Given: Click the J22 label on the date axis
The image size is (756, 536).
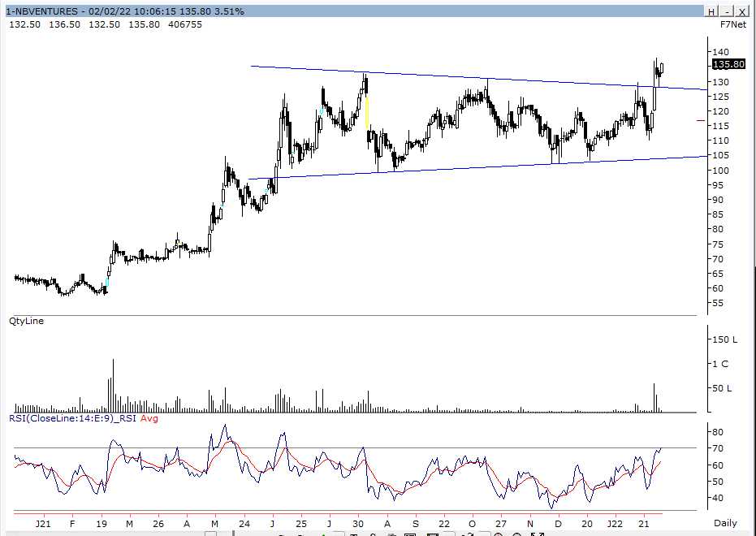Looking at the screenshot, I should pyautogui.click(x=615, y=524).
